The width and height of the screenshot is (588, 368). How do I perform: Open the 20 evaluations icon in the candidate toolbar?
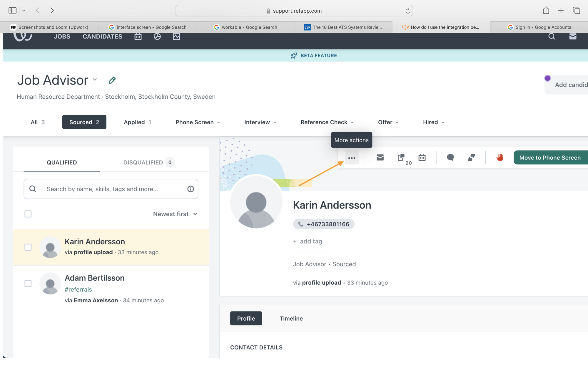[x=401, y=158]
